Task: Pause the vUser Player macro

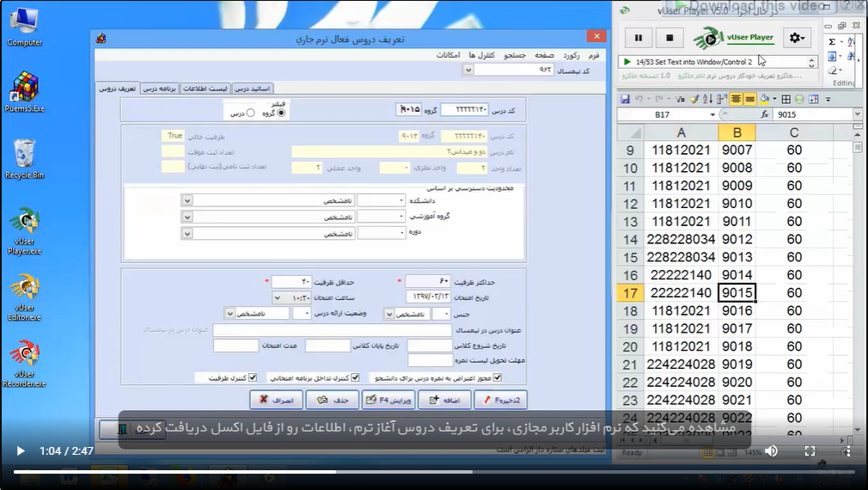Action: (639, 38)
